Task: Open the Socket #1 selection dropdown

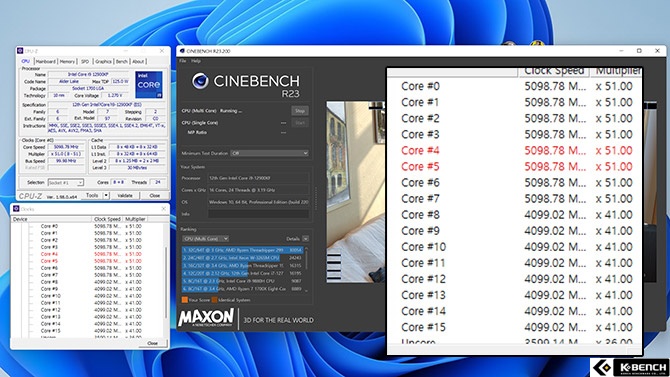Action: pos(65,183)
